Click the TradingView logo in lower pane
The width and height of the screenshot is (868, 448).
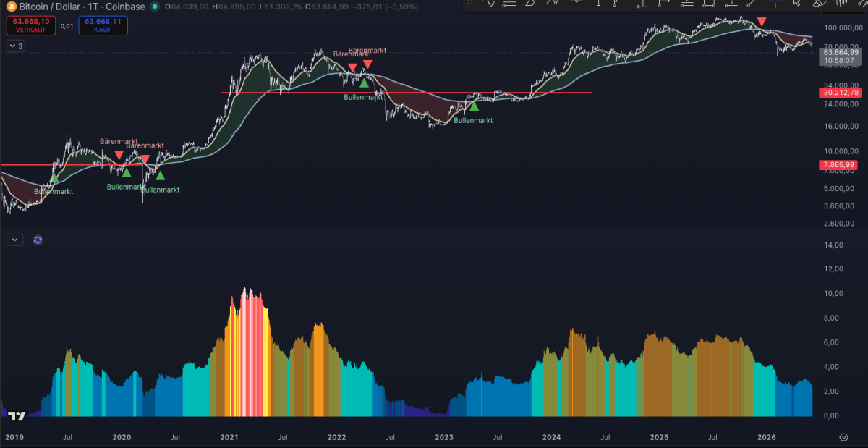(x=17, y=415)
